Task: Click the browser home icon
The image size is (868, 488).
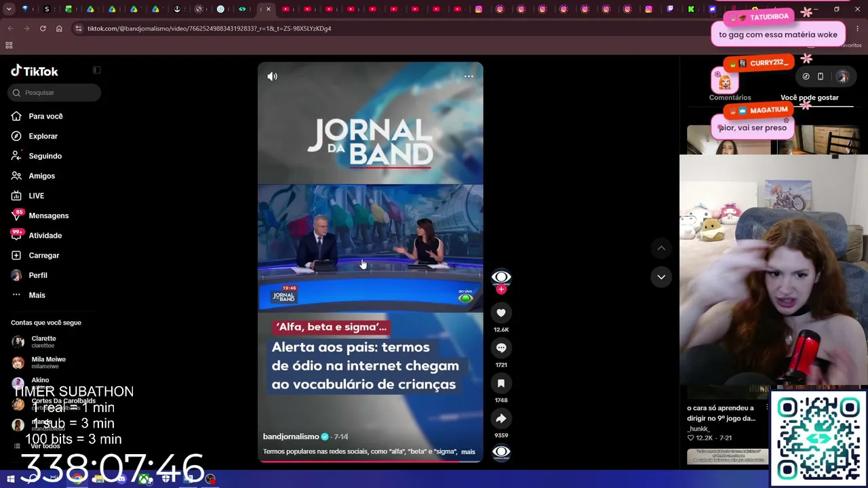Action: (59, 28)
